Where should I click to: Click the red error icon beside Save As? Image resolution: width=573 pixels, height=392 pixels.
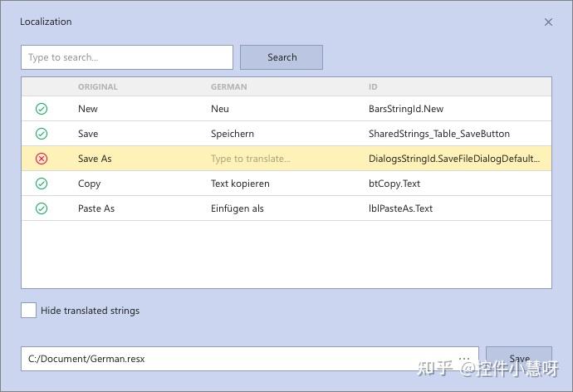[42, 159]
